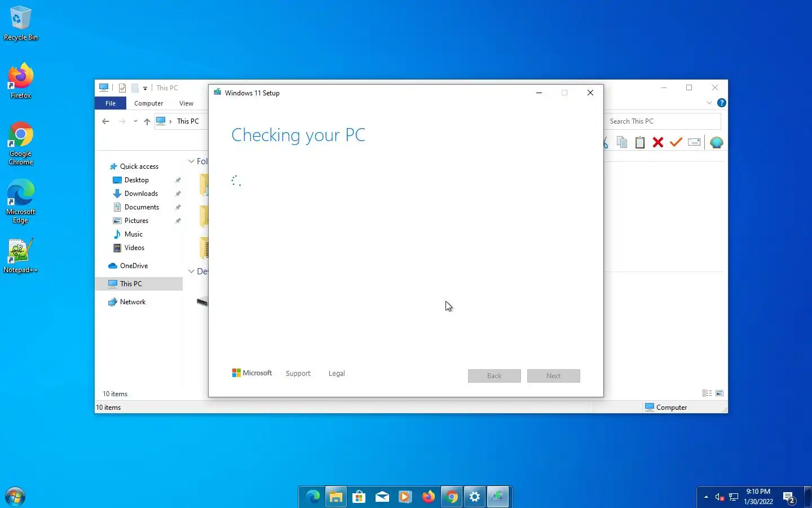Click the Support link in Setup
Image resolution: width=812 pixels, height=508 pixels.
point(298,374)
